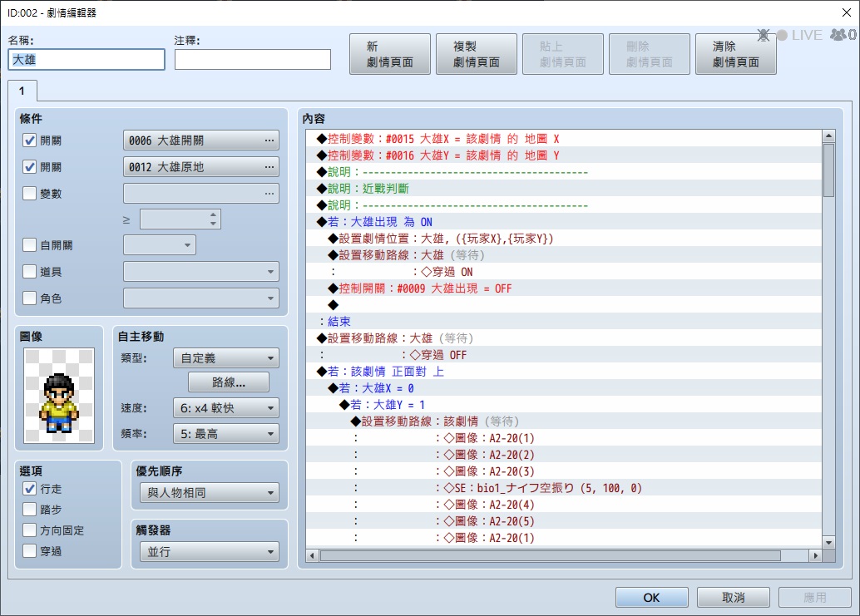Viewport: 860px width, 616px height.
Task: Toggle the first 開關 condition checkbox
Action: point(30,140)
